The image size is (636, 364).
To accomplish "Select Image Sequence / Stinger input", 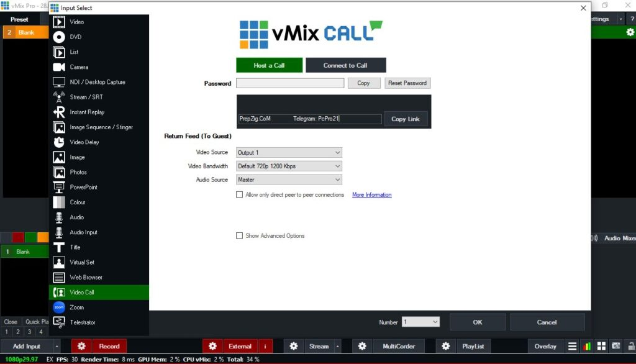I will (99, 127).
